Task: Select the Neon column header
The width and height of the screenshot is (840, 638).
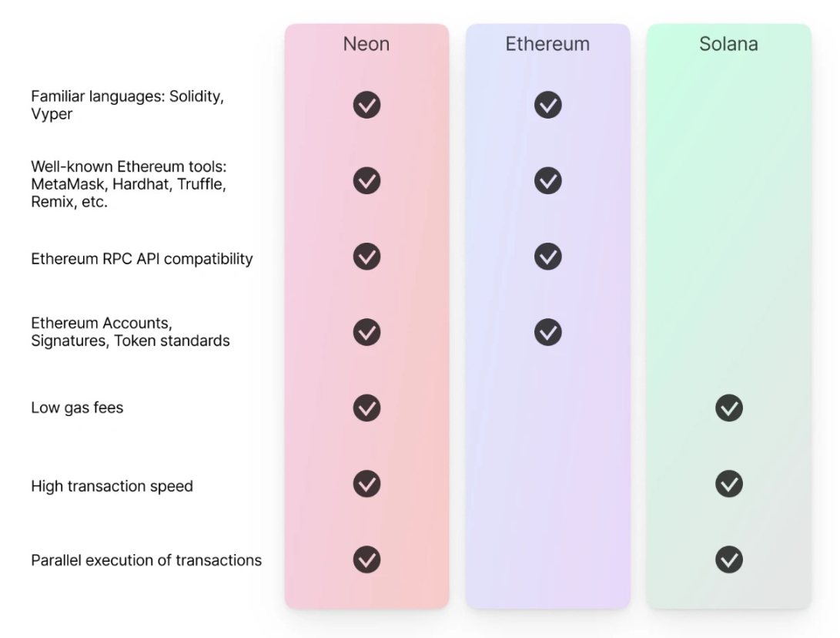Action: 366,44
